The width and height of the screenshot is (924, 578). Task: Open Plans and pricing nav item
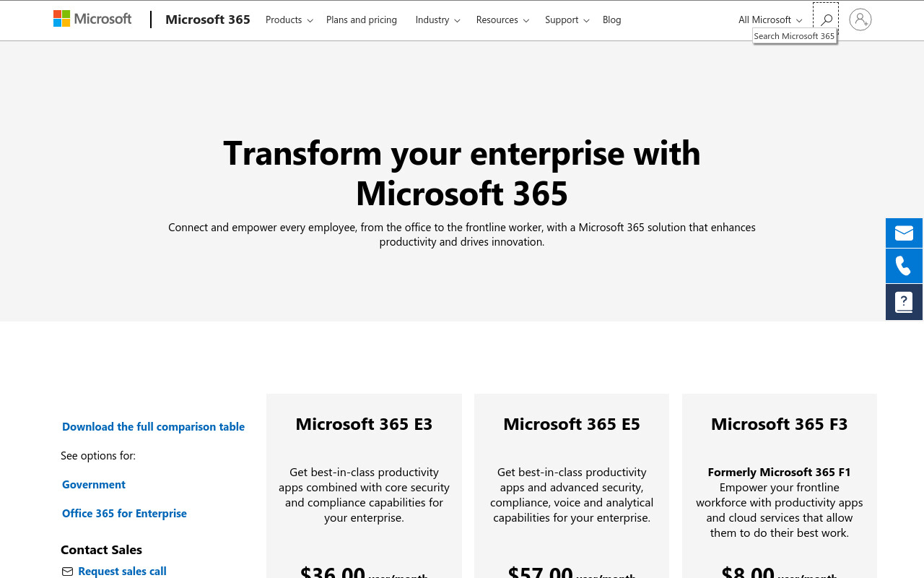coord(362,20)
